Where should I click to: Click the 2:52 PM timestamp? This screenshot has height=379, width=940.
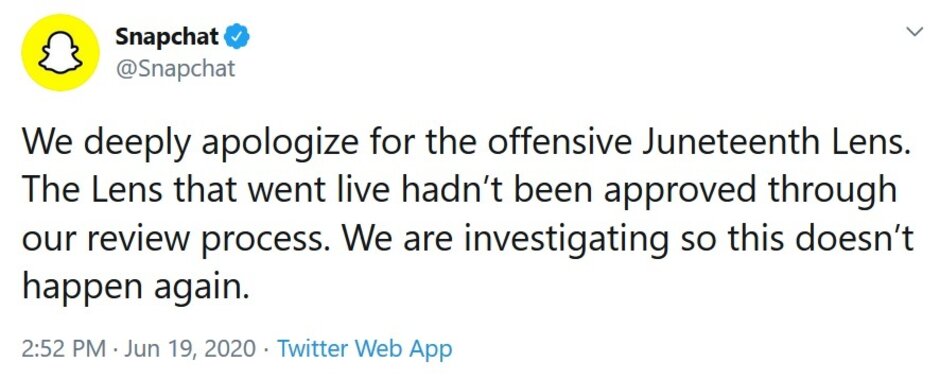[x=64, y=348]
